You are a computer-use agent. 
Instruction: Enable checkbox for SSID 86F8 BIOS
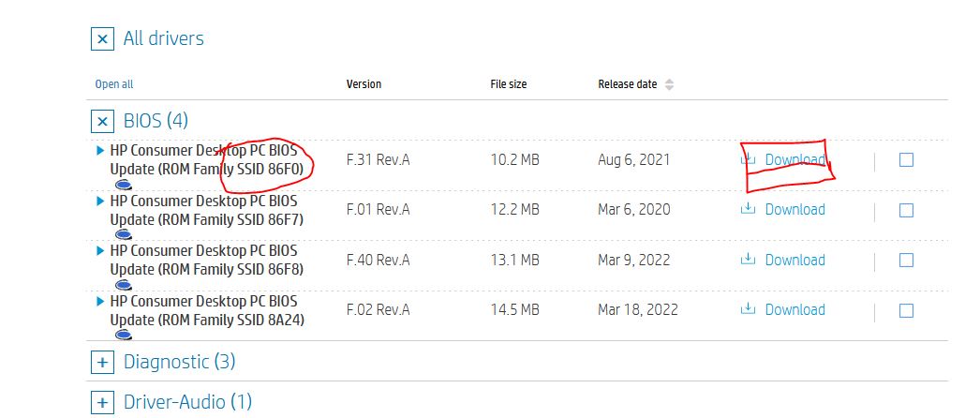[906, 260]
